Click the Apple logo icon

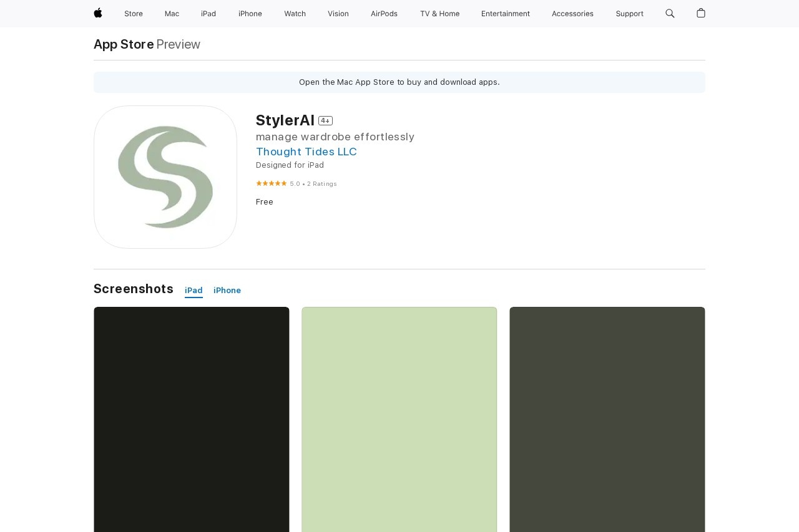98,13
